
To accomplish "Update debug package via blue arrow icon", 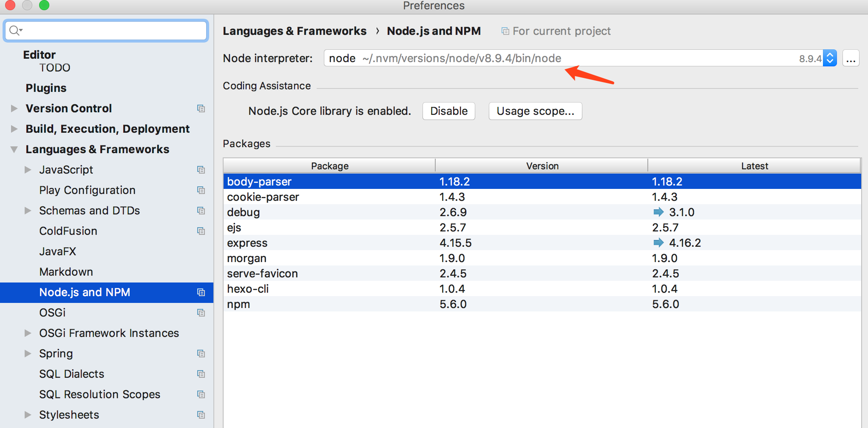I will [658, 212].
